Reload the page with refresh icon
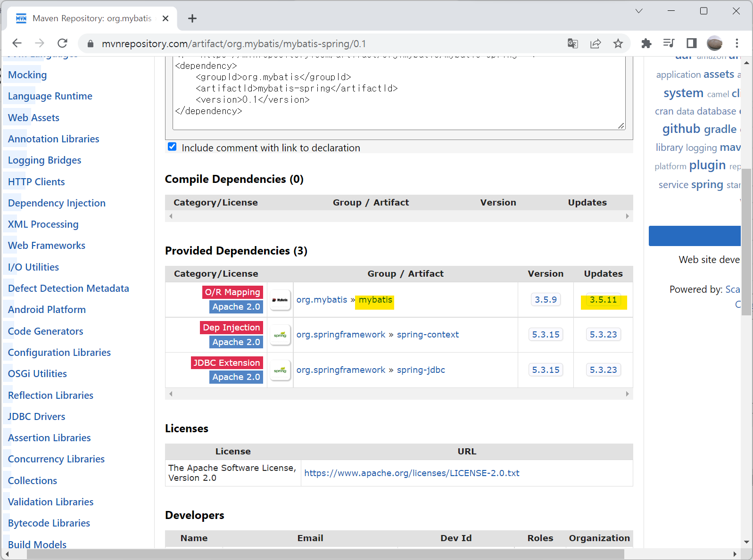The image size is (753, 560). pyautogui.click(x=62, y=43)
